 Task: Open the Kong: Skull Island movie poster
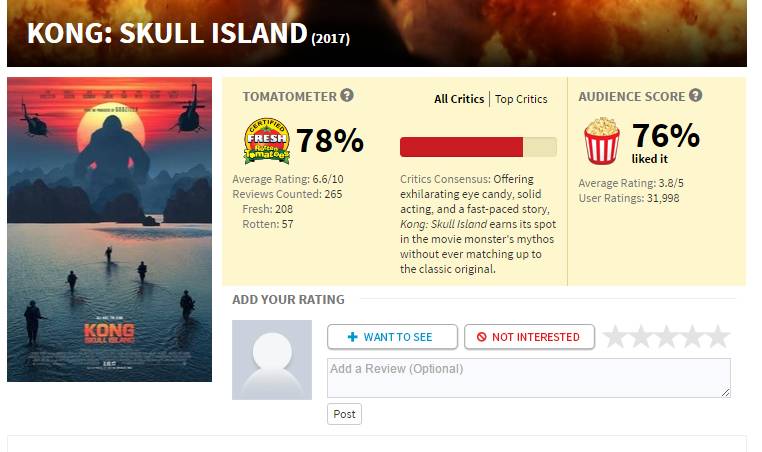coord(109,229)
